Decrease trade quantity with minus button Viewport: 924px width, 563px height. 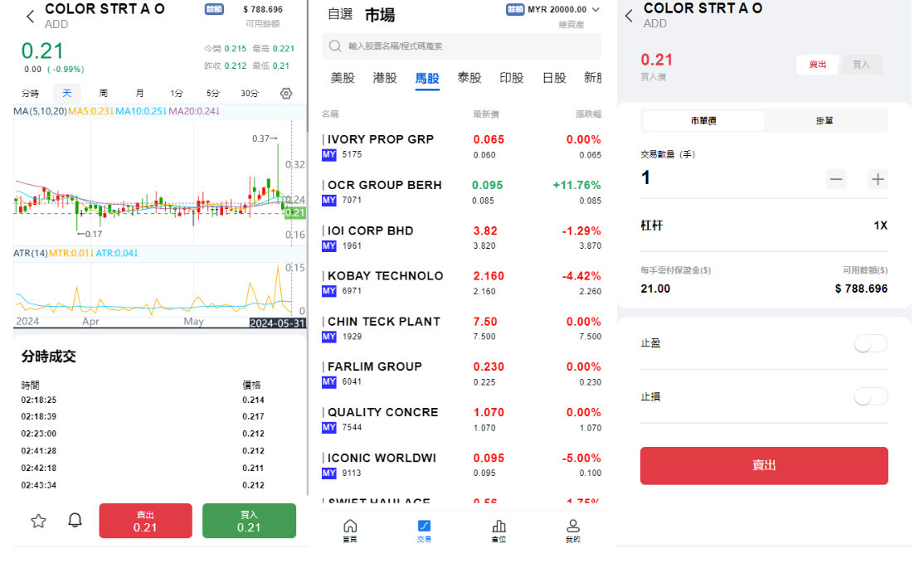(836, 179)
